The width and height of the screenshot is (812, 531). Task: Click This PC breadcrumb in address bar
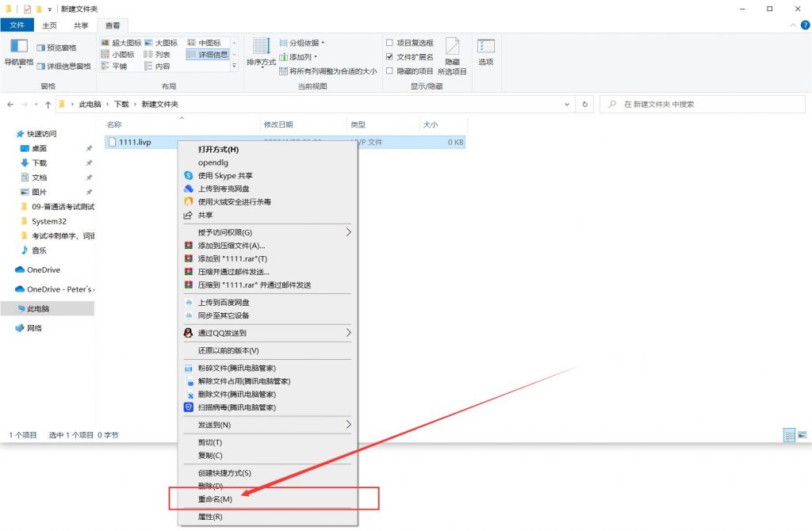point(90,104)
